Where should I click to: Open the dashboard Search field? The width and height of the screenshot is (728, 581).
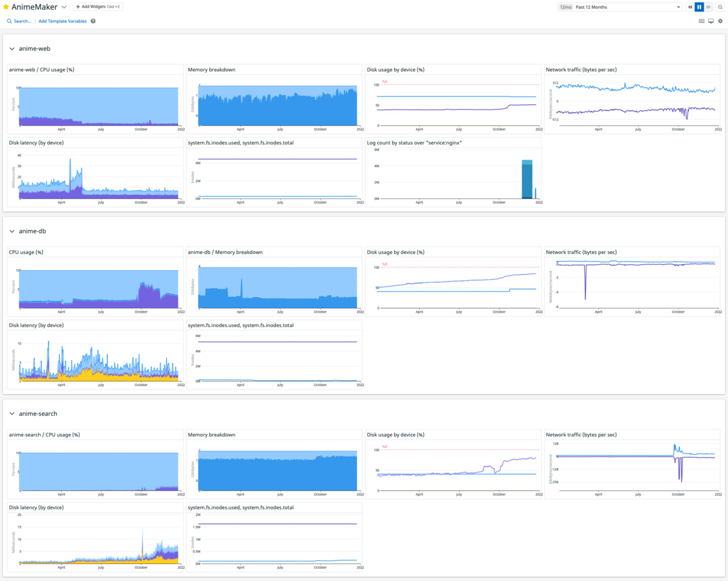(19, 21)
